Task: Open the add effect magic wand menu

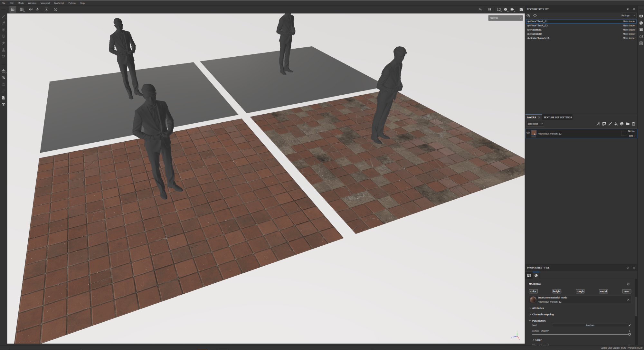Action: (598, 124)
